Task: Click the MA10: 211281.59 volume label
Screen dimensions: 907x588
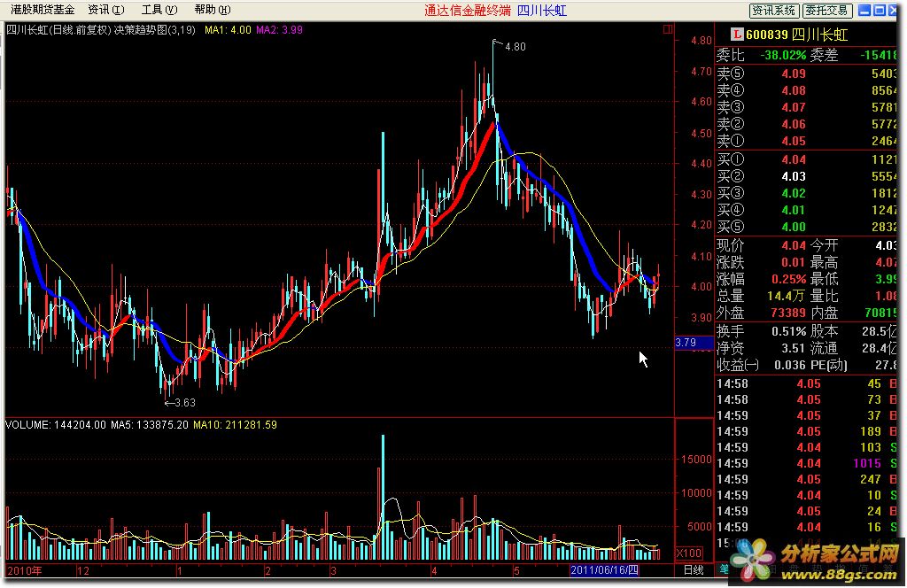Action: click(x=235, y=425)
